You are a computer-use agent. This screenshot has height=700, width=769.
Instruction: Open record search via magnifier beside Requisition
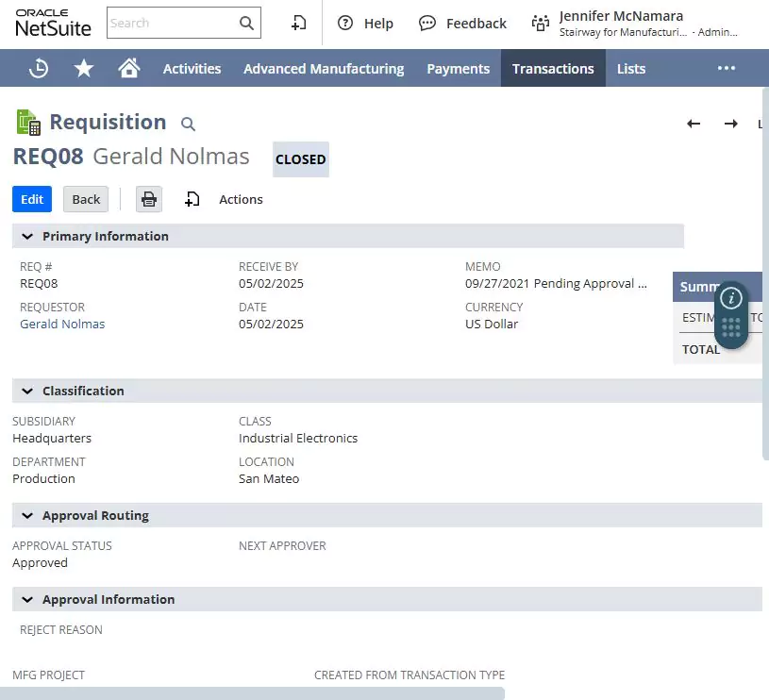coord(187,124)
